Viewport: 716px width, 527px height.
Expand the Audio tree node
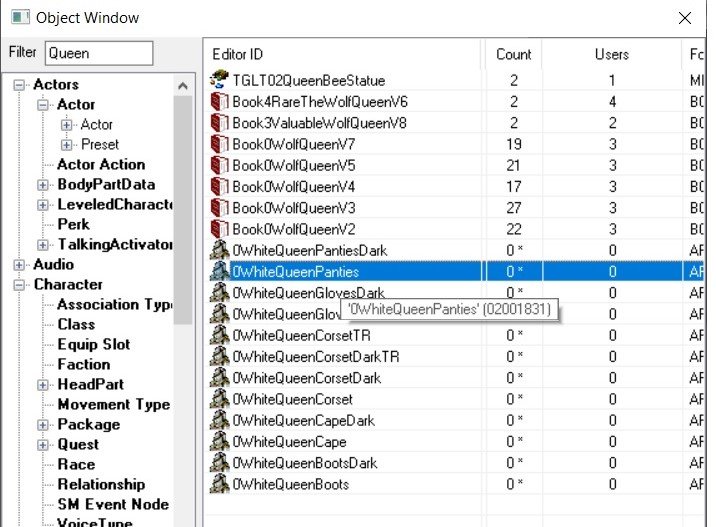coord(19,265)
